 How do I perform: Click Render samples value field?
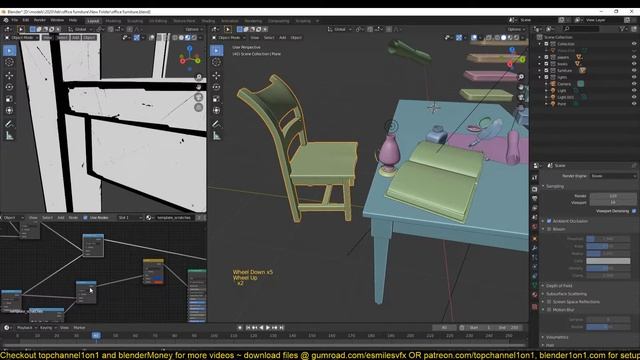pos(613,196)
